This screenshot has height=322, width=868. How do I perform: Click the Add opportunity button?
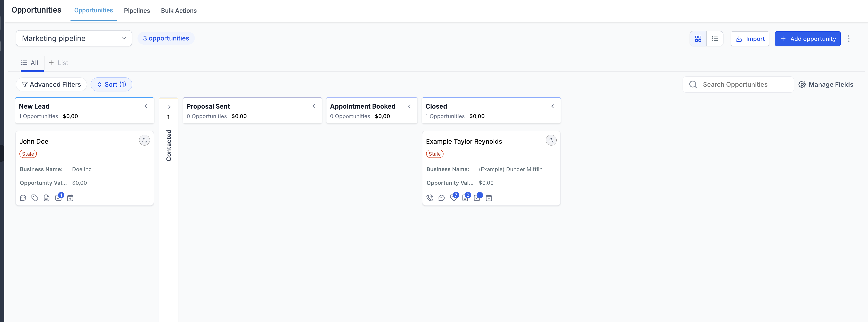coord(807,39)
